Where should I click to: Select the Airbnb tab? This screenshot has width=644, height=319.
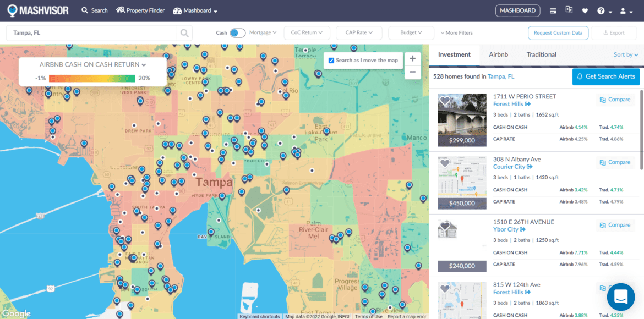498,54
